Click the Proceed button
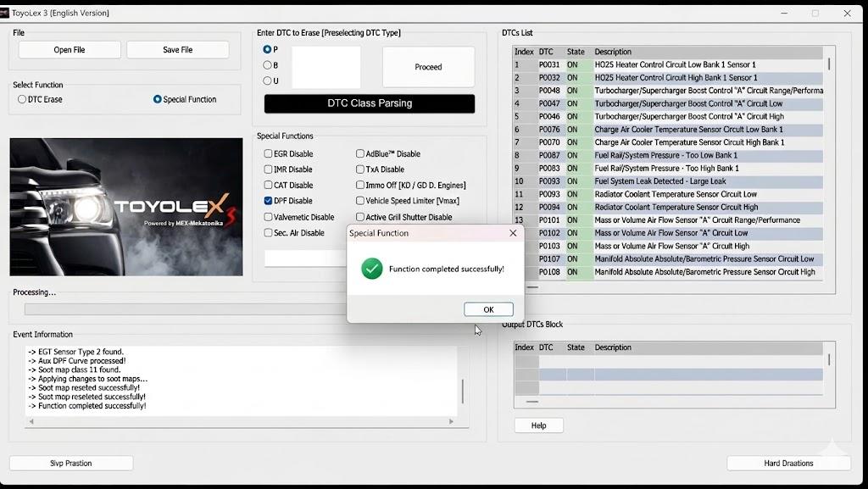The image size is (868, 489). pyautogui.click(x=428, y=67)
